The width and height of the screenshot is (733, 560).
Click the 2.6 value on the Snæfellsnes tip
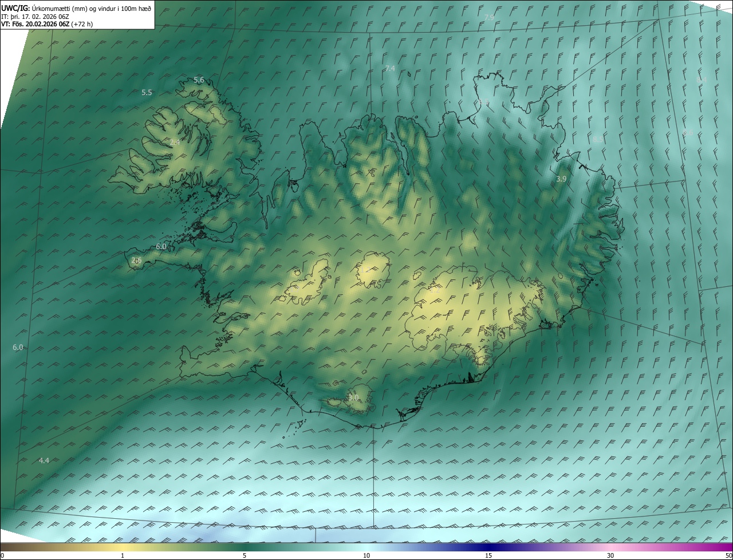(136, 260)
